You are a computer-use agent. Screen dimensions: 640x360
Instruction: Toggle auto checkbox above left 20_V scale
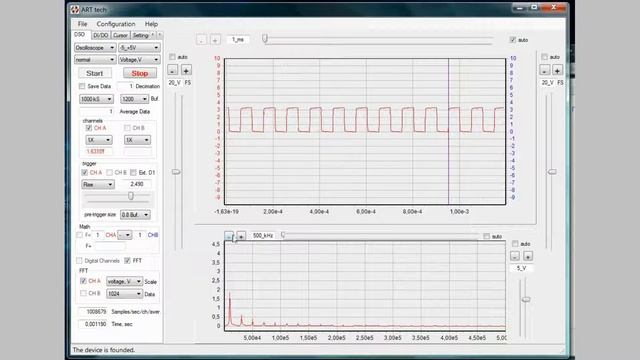tap(172, 57)
